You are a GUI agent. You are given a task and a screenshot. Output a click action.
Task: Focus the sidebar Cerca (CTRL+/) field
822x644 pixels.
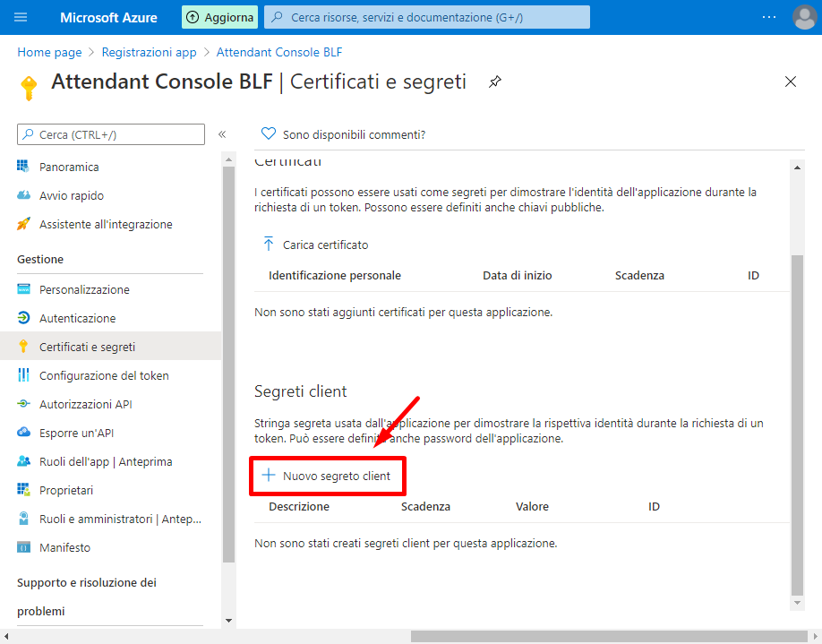[111, 134]
